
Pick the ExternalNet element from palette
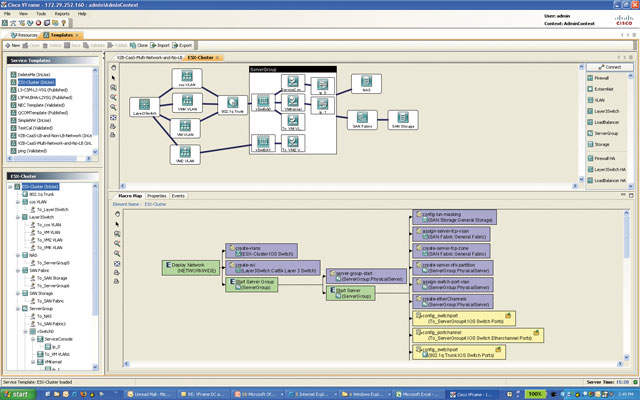coord(600,89)
